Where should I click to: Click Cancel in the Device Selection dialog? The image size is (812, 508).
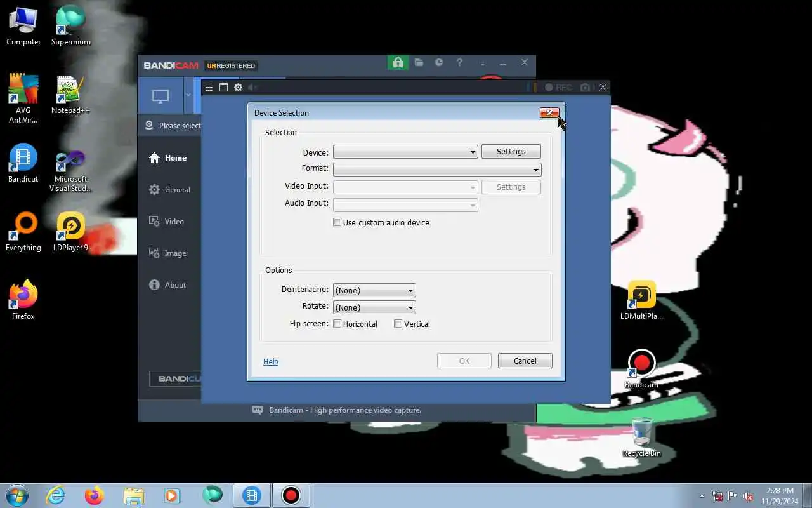pos(525,361)
